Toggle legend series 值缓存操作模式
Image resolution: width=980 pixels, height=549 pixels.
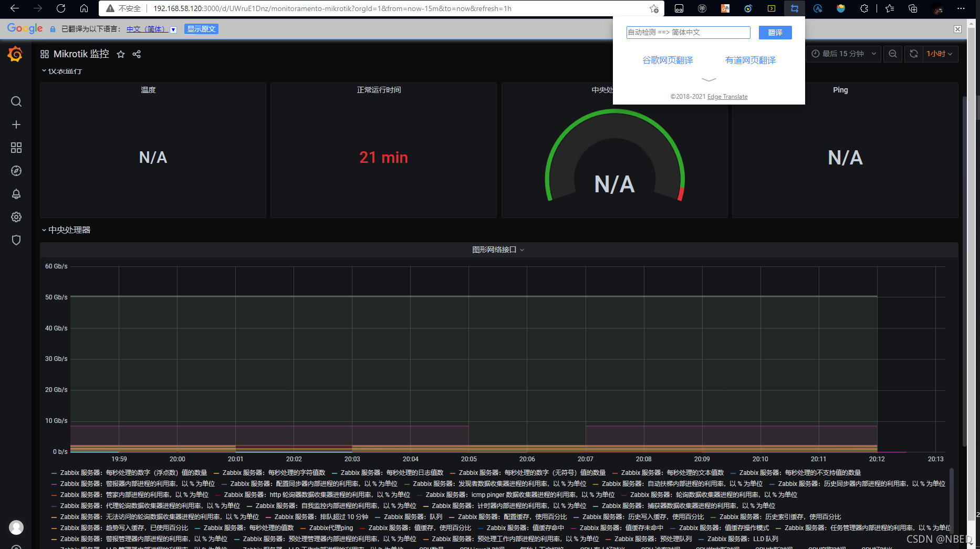pyautogui.click(x=720, y=527)
